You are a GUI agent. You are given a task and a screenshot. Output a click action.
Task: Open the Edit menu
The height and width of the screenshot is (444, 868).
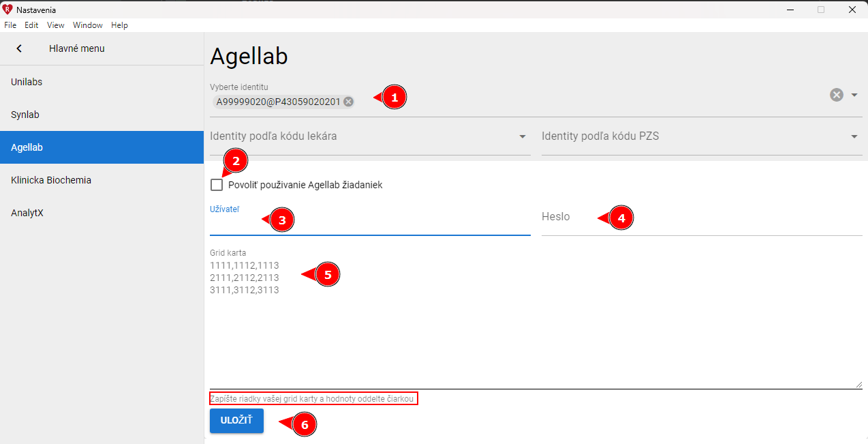point(31,25)
